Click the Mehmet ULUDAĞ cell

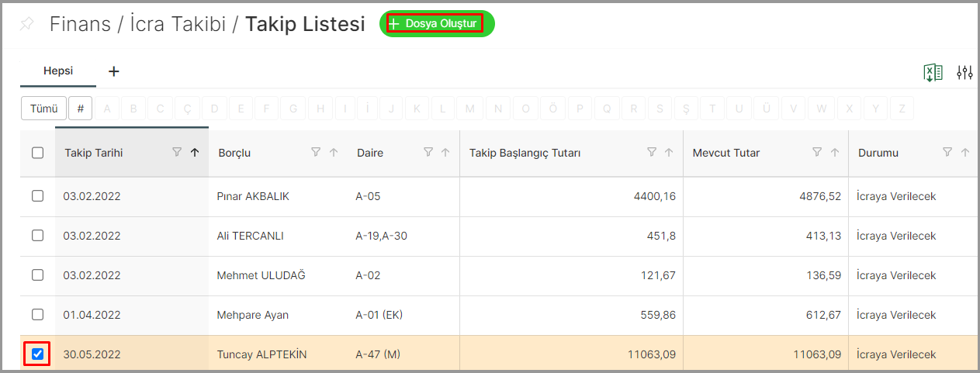click(x=261, y=275)
